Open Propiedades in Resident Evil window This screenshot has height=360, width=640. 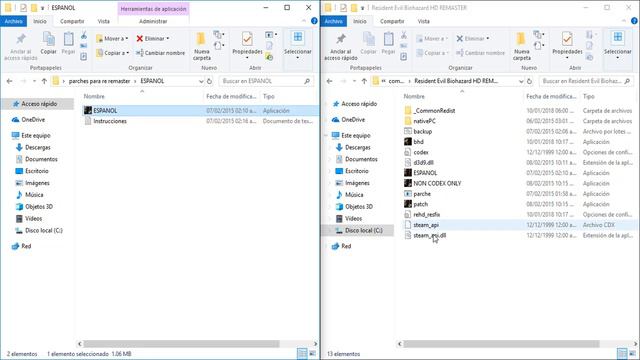click(567, 45)
